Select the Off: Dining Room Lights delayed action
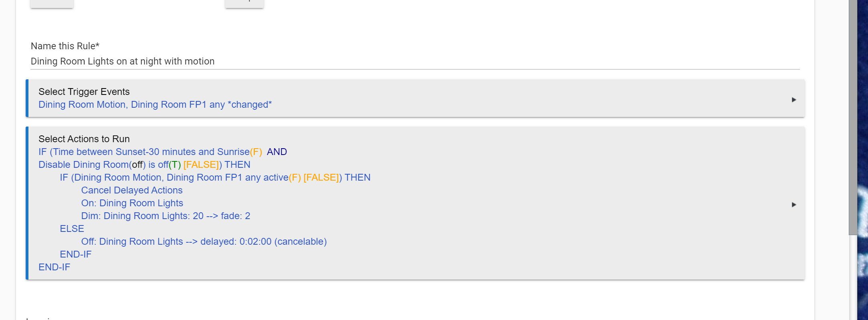The image size is (868, 320). (204, 242)
